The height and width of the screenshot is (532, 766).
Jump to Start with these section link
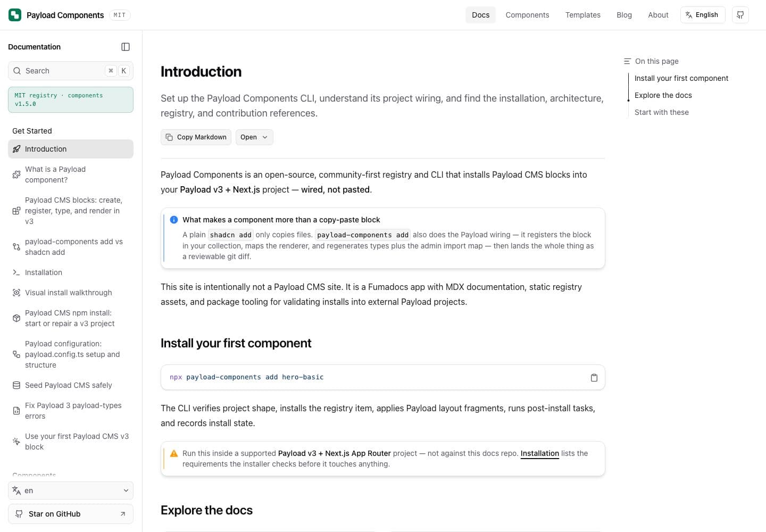(x=661, y=112)
